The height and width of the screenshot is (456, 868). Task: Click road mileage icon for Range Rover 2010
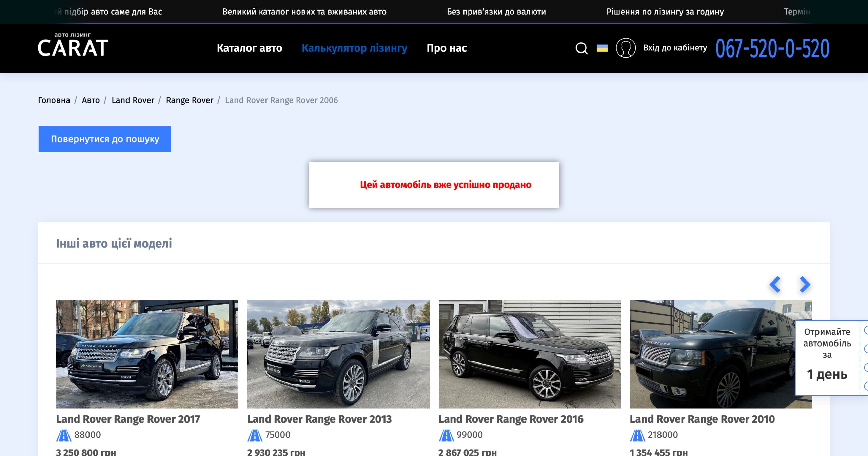(x=637, y=435)
